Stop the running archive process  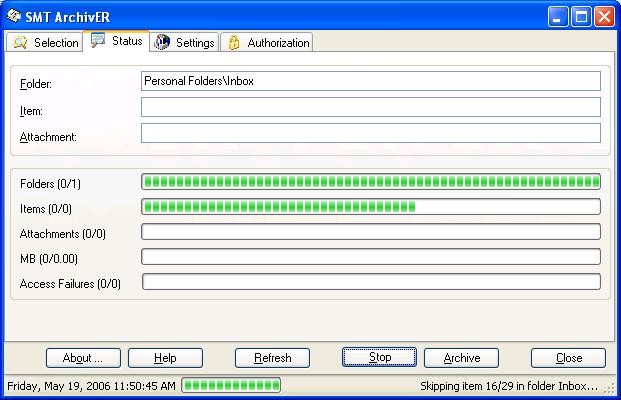[379, 357]
